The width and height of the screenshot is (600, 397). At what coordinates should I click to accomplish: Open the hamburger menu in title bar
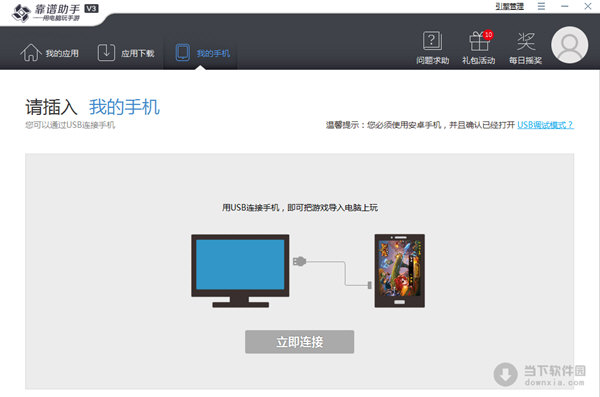pyautogui.click(x=541, y=6)
